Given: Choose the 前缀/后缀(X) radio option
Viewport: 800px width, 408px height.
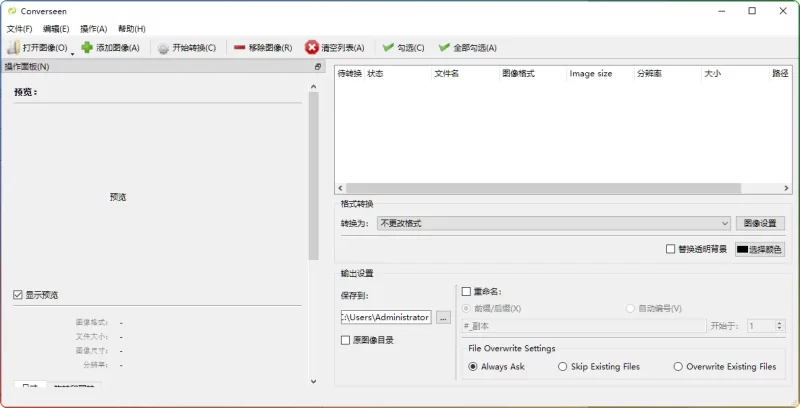Looking at the screenshot, I should coord(466,309).
